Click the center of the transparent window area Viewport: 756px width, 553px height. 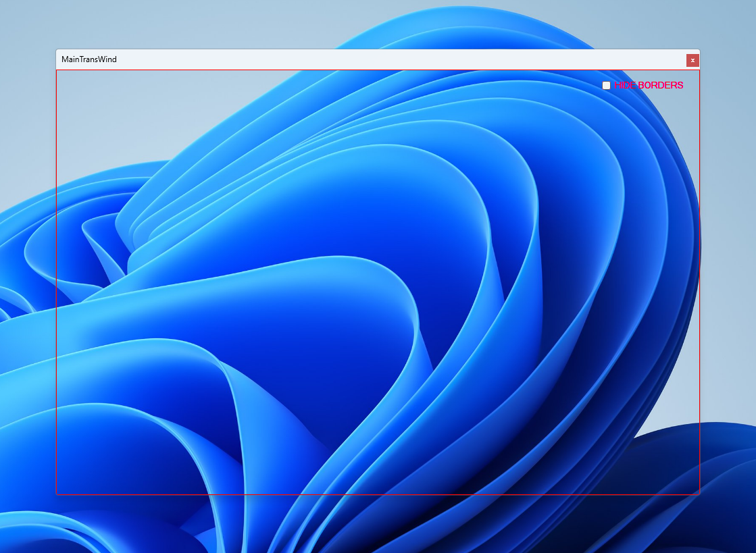[378, 282]
